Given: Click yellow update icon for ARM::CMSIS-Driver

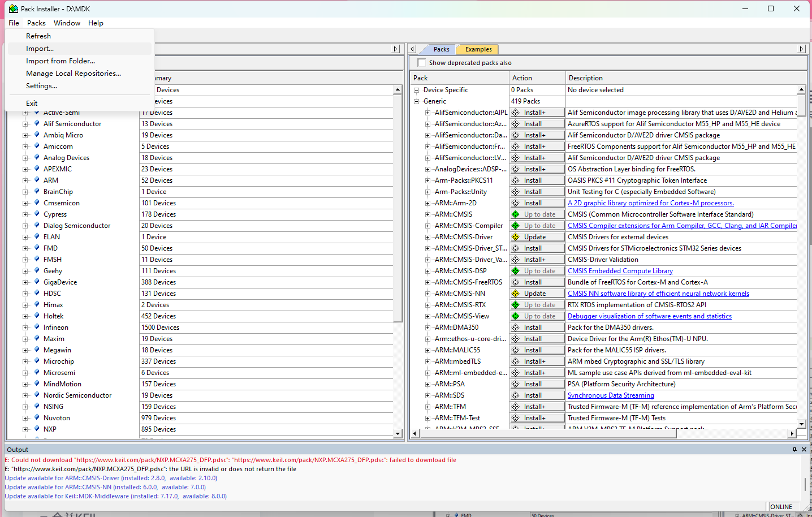Looking at the screenshot, I should [x=516, y=237].
